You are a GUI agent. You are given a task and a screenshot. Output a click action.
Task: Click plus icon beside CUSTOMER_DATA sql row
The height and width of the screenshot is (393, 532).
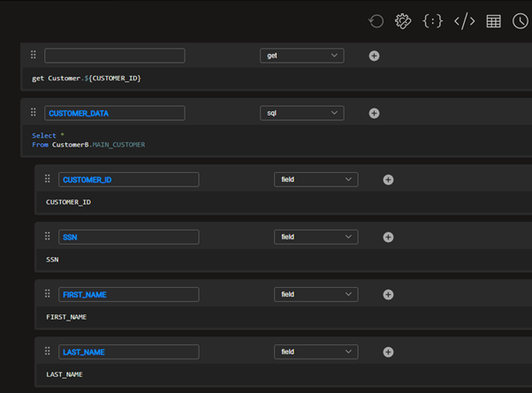click(x=374, y=113)
